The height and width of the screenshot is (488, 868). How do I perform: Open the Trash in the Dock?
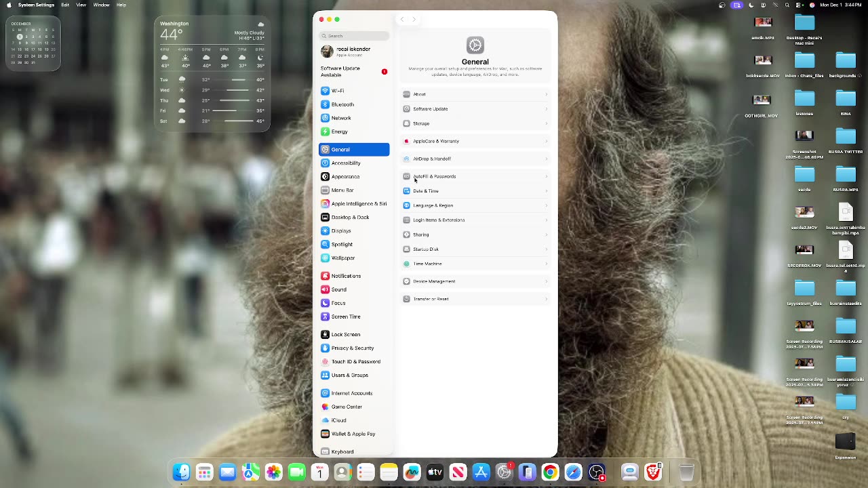coord(686,472)
